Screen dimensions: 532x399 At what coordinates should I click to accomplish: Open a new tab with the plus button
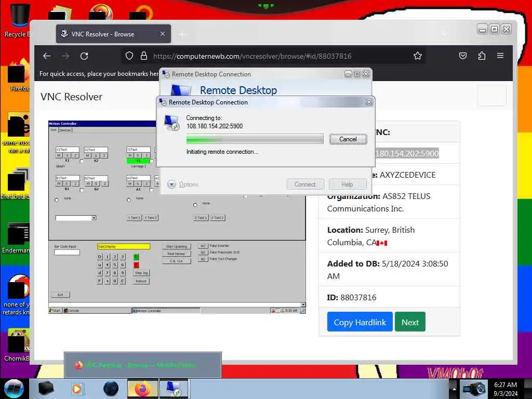182,34
